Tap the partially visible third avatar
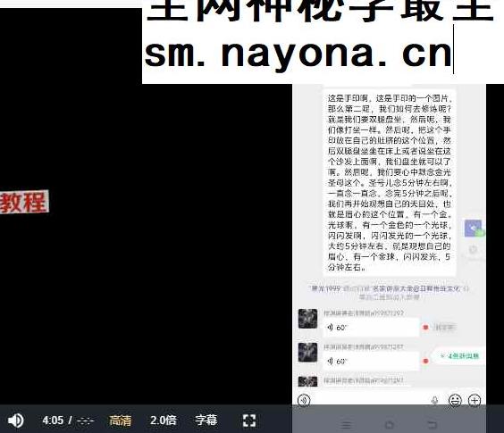The image size is (504, 433). pos(307,381)
